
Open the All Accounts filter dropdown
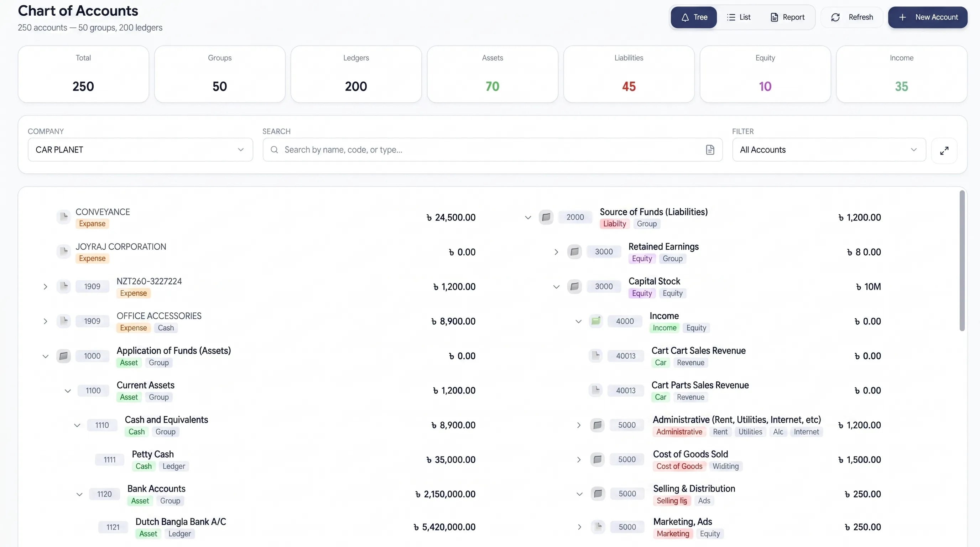(829, 150)
